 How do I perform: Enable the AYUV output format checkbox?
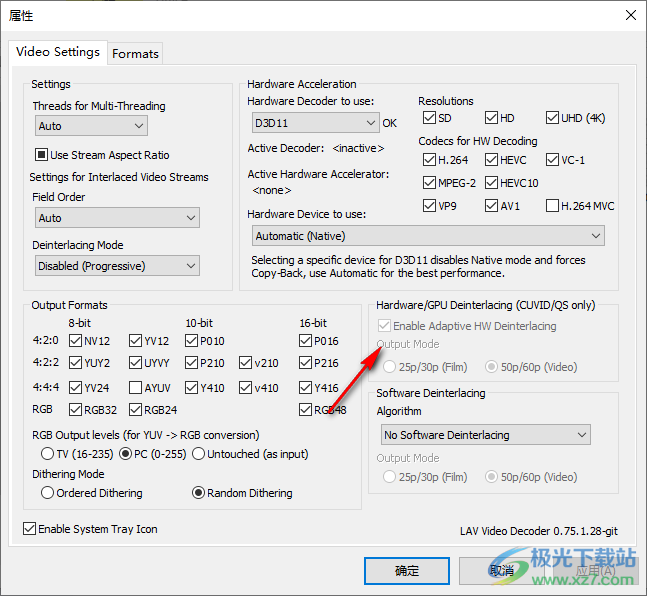point(135,388)
